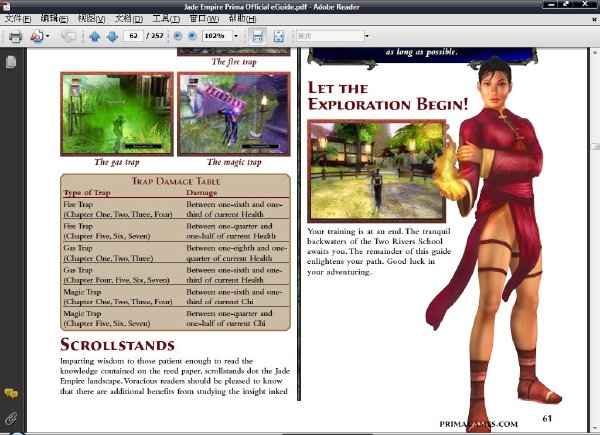Click 'Type of Trap' column header

tap(87, 192)
